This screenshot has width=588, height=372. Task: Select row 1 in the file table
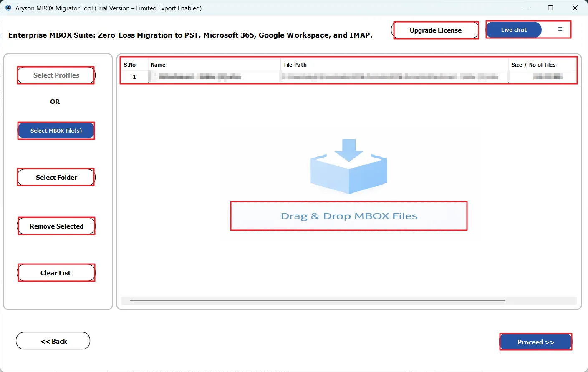348,77
